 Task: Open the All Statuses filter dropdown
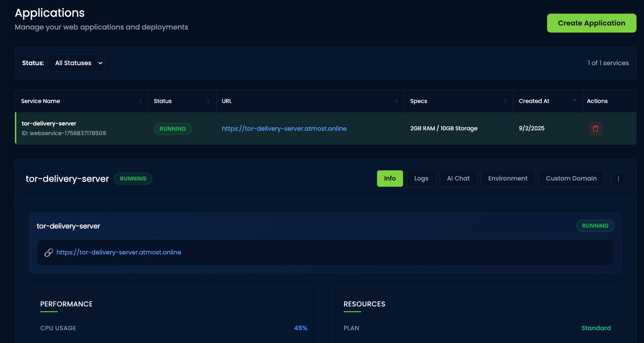pos(76,63)
